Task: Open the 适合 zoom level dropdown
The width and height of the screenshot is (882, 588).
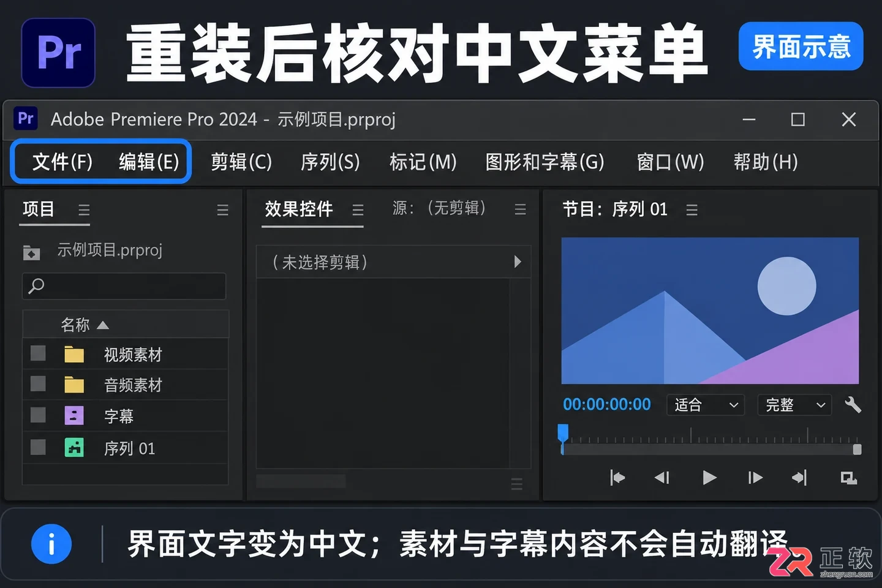Action: click(706, 405)
